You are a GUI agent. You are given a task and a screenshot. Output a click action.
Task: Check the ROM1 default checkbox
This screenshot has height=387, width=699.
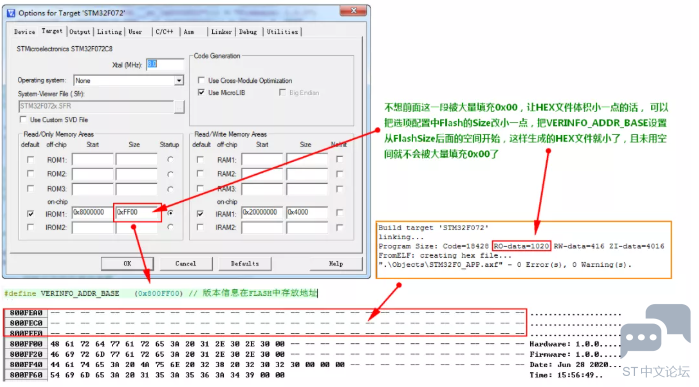[x=30, y=159]
